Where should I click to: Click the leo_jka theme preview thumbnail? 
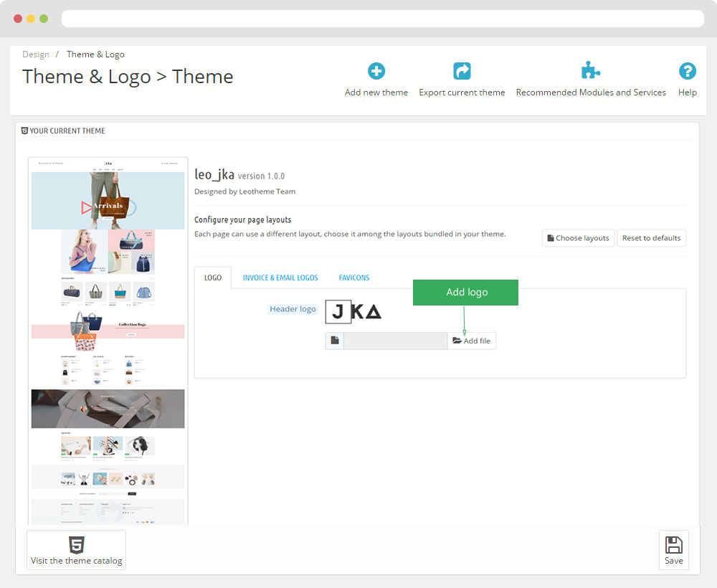pos(108,341)
